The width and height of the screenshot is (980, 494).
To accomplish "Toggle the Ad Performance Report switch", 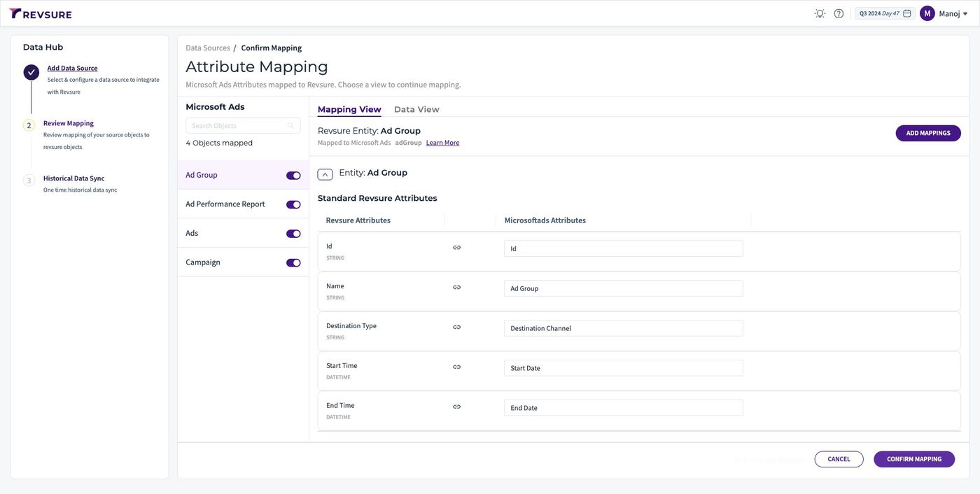I will (293, 205).
